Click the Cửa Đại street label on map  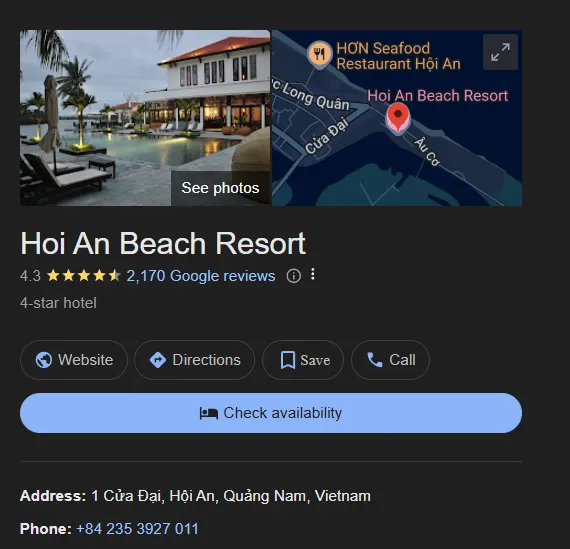click(326, 136)
